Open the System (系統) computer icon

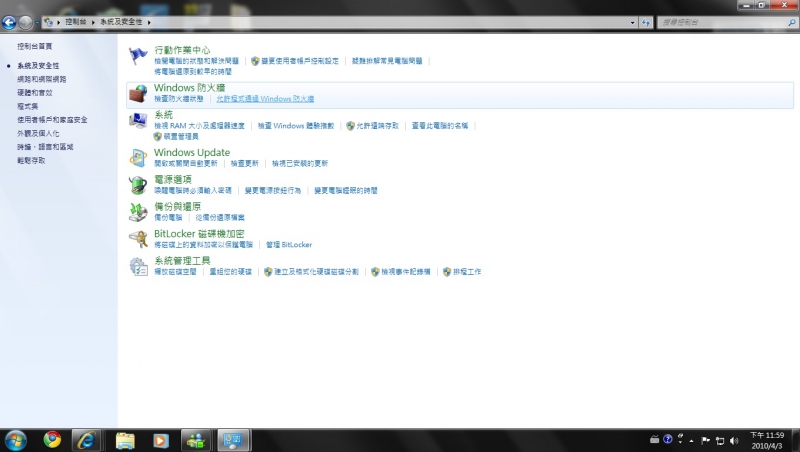coord(138,120)
